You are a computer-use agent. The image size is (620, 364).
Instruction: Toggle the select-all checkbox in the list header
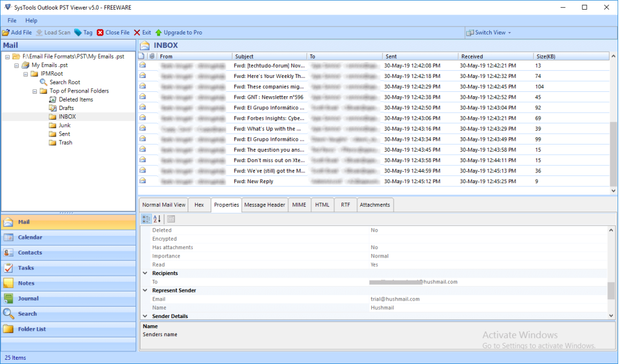[x=142, y=56]
